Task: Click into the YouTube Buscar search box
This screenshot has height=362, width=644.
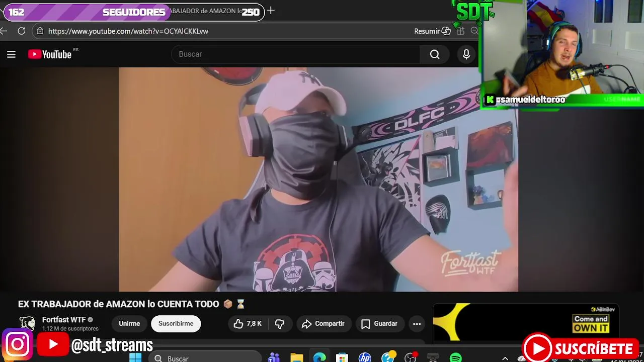Action: click(296, 54)
